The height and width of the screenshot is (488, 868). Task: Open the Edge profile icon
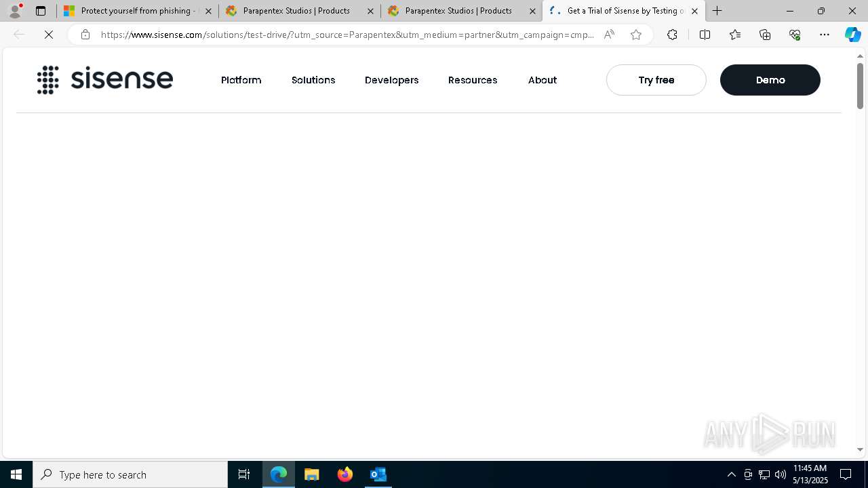click(x=15, y=11)
